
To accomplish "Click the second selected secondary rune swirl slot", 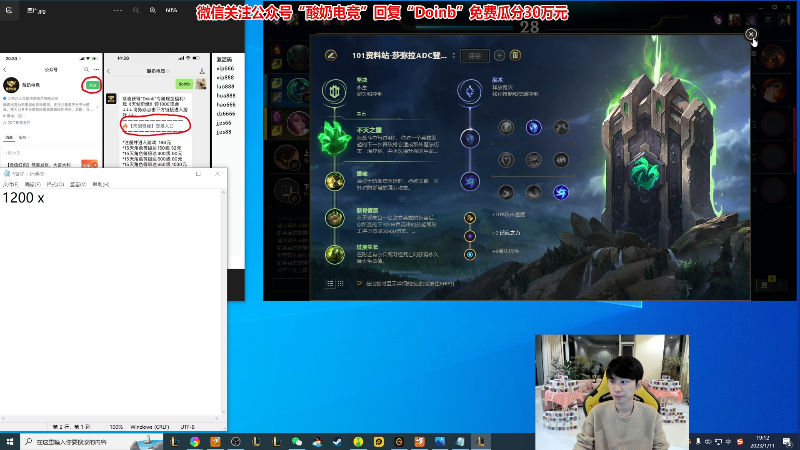I will (469, 181).
